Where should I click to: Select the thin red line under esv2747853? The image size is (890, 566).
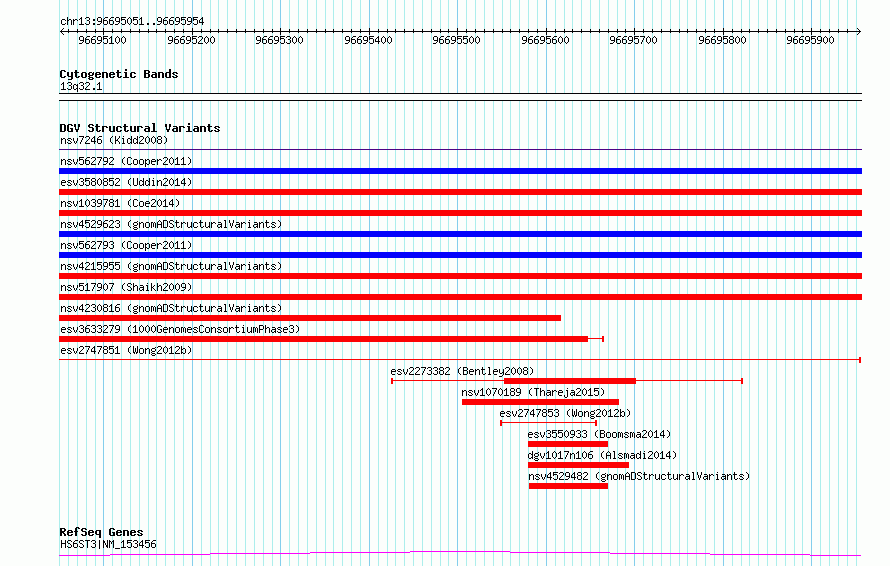tap(548, 423)
